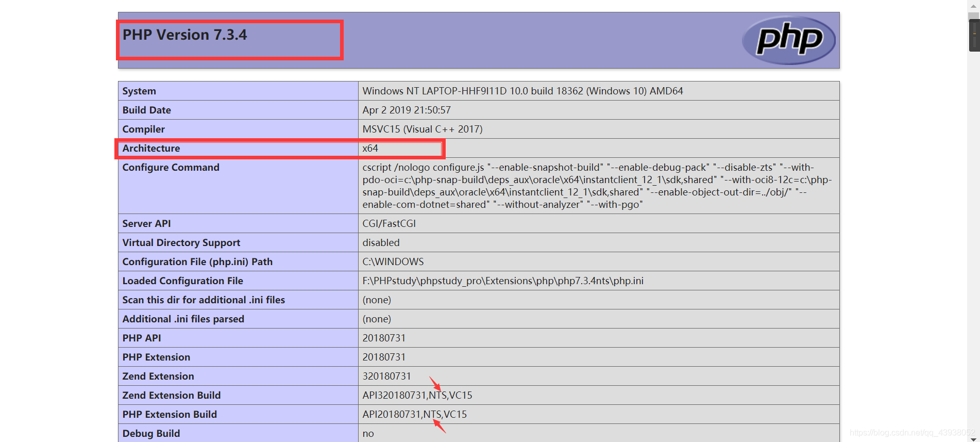Select the 'Compiler' label
The image size is (980, 442).
(x=143, y=129)
